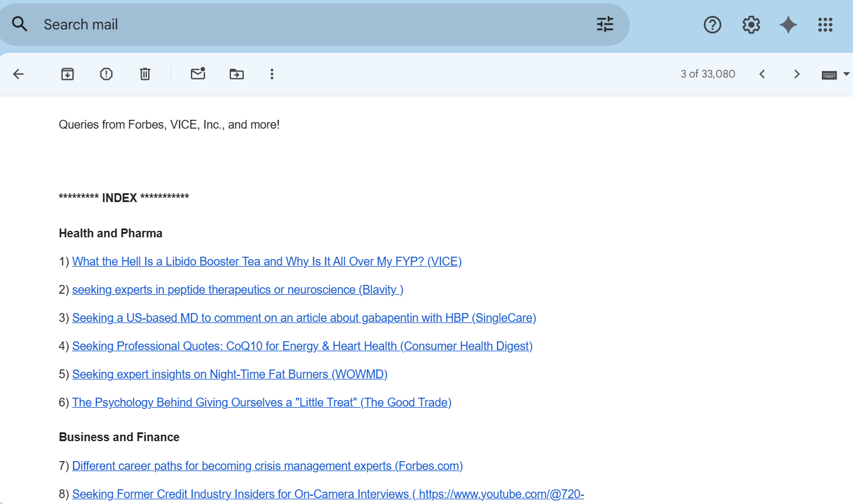Report this email as spam
The width and height of the screenshot is (853, 504).
[x=106, y=74]
